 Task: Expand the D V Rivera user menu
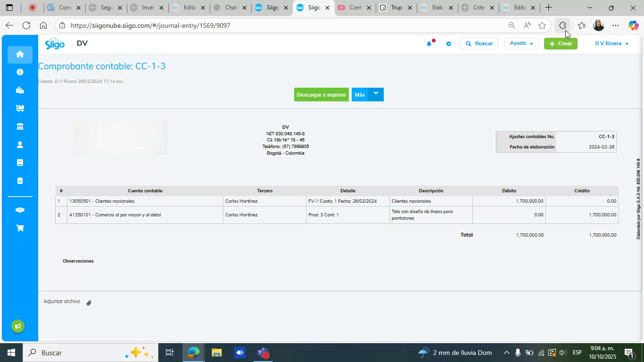click(611, 43)
